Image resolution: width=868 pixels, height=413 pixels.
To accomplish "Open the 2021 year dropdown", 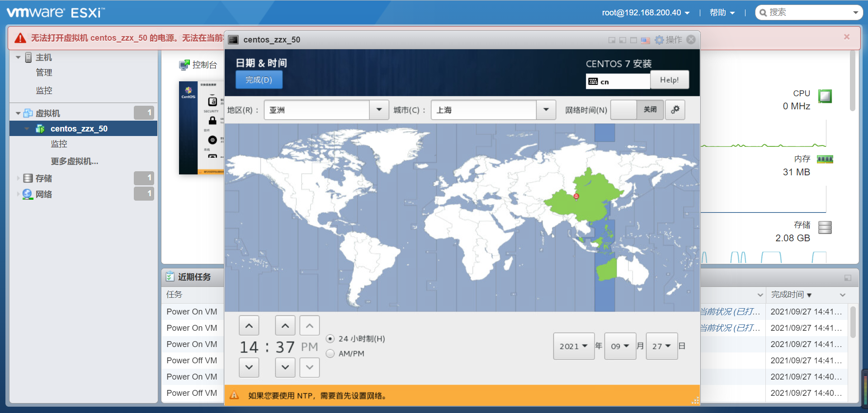I will 574,346.
